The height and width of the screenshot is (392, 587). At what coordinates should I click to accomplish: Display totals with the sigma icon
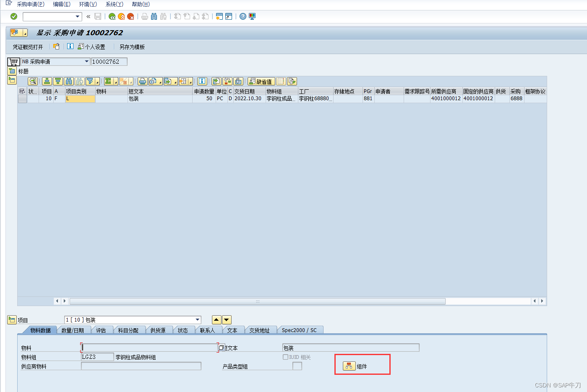109,81
